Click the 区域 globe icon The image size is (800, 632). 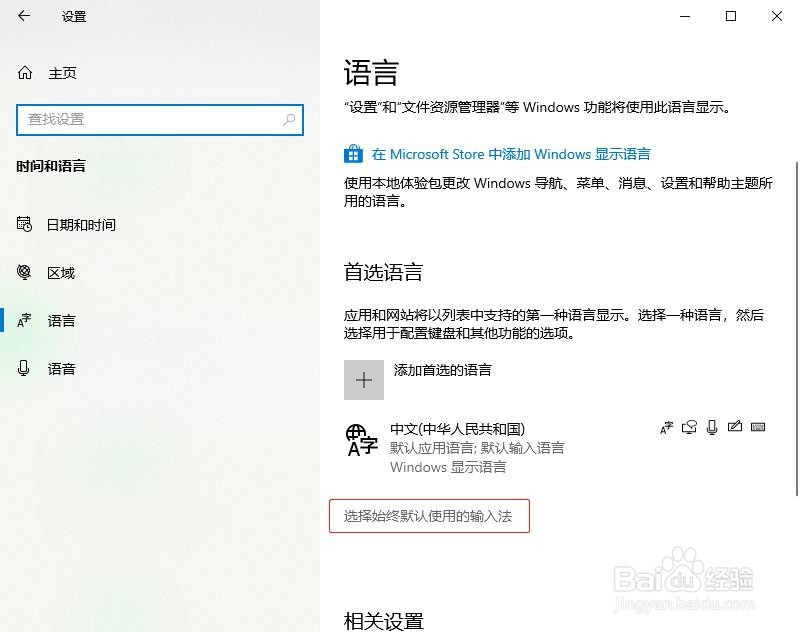(24, 272)
